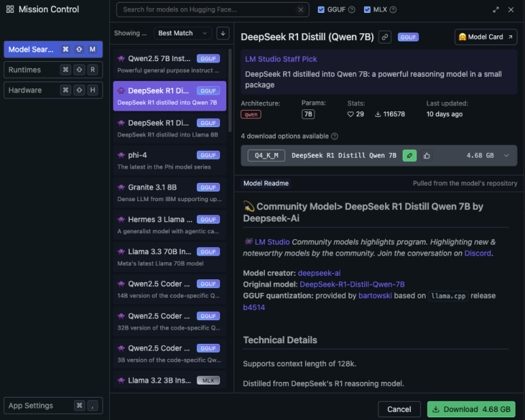This screenshot has width=525, height=420.
Task: Click the LM Studio Staff Pick heading
Action: [x=281, y=59]
